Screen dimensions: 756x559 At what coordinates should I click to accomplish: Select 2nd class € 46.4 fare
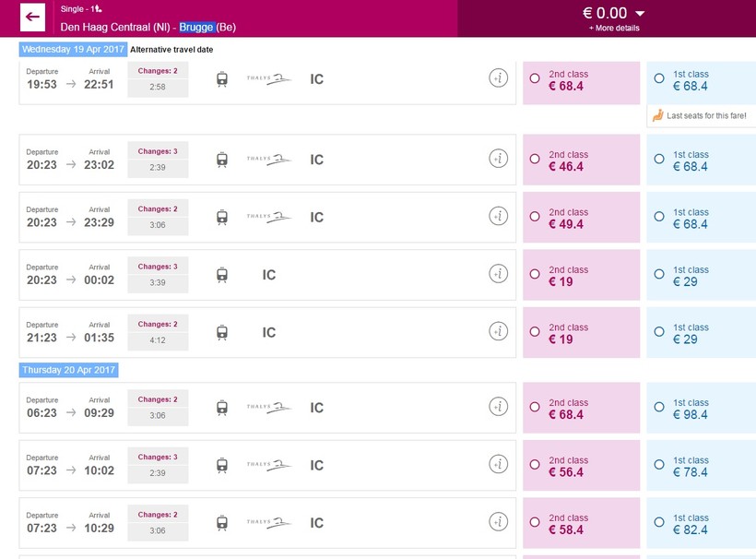[535, 160]
